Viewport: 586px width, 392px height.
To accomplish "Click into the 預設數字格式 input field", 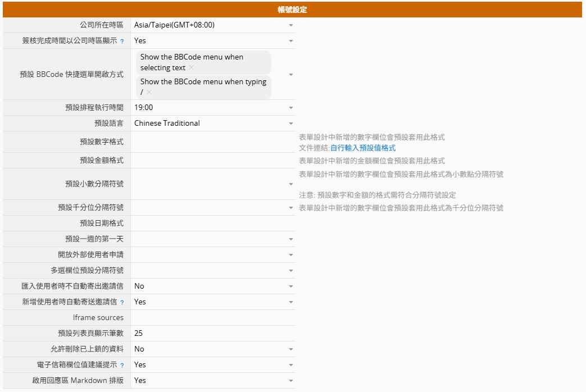I will tap(212, 142).
